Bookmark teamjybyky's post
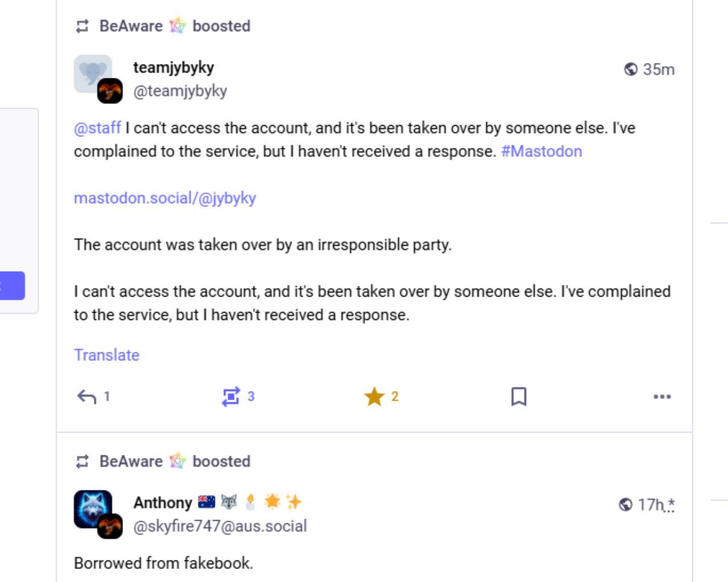 tap(518, 396)
